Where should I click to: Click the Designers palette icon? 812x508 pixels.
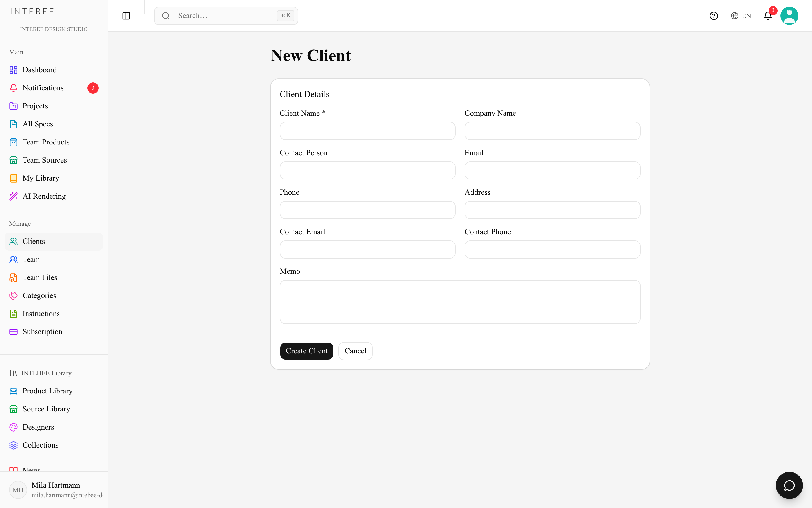[x=14, y=427]
